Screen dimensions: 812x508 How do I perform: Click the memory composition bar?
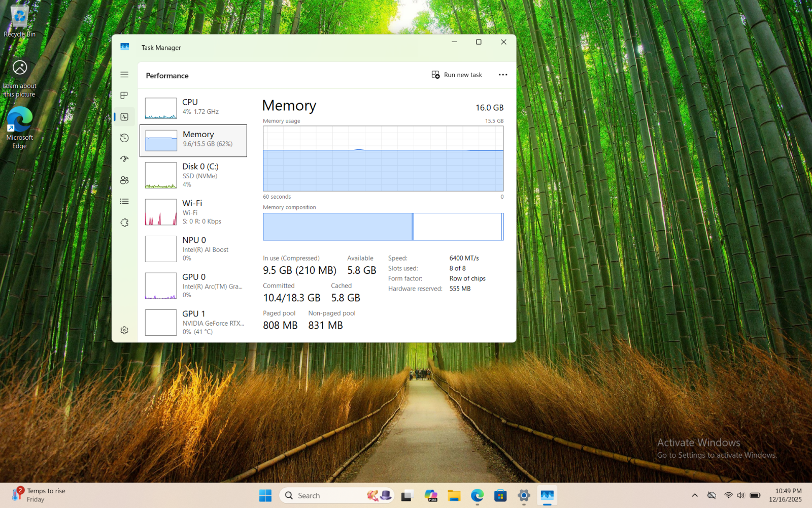click(383, 227)
